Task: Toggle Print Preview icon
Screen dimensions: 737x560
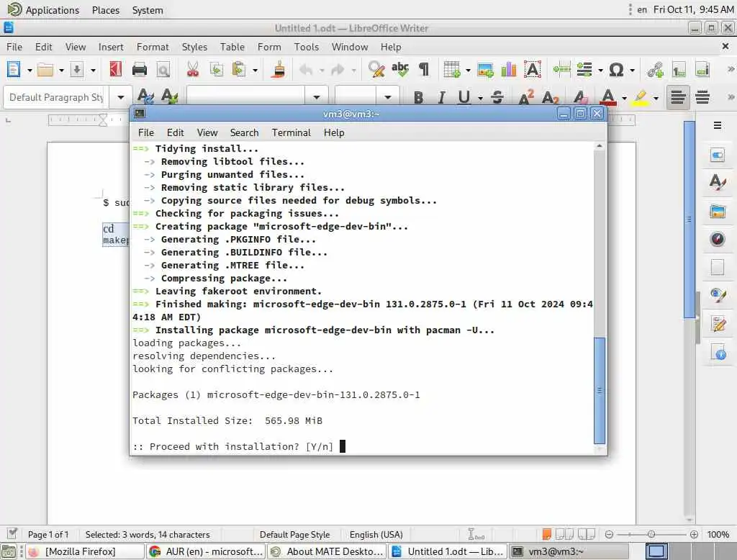Action: coord(163,70)
